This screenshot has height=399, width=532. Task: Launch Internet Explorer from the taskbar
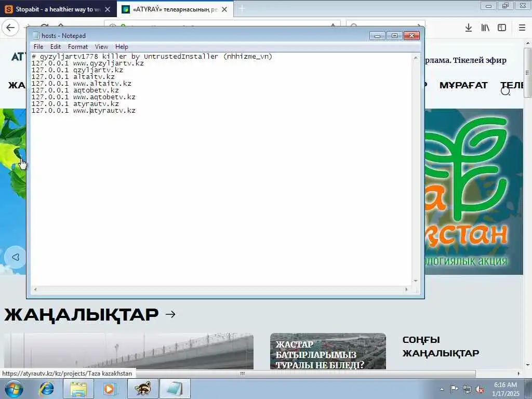pos(46,389)
